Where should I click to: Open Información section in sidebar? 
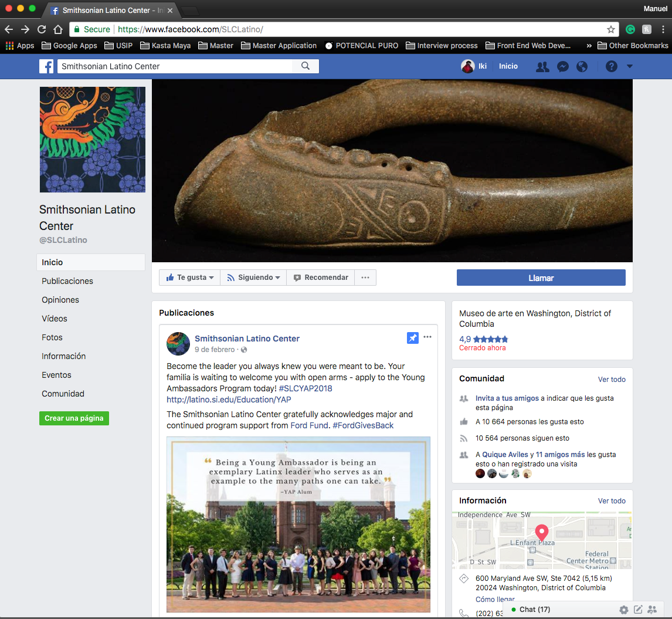click(63, 356)
